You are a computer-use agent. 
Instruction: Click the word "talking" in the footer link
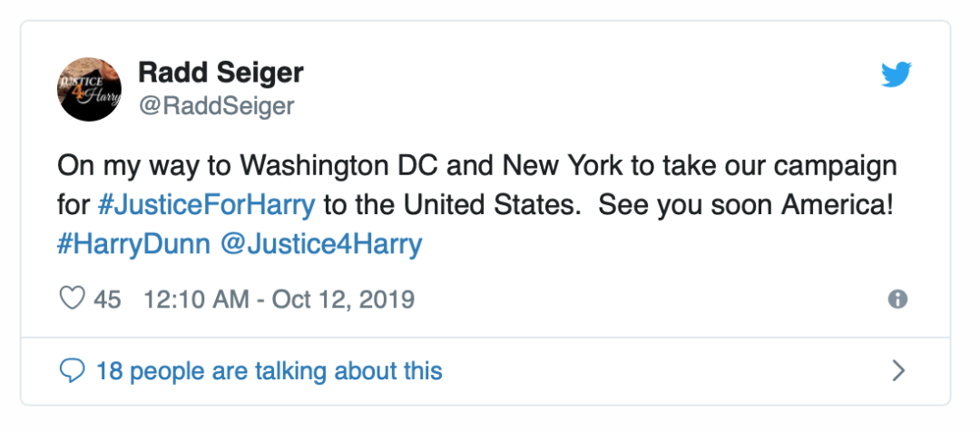(290, 370)
